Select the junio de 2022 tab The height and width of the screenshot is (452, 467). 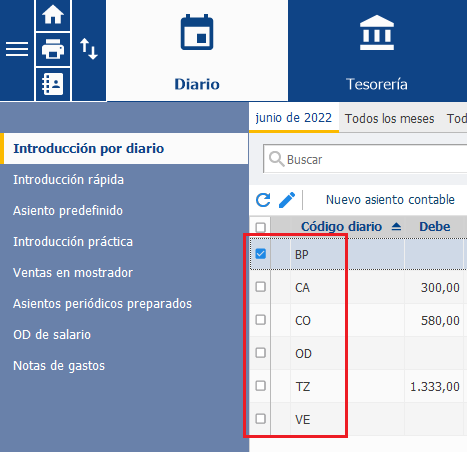click(294, 118)
